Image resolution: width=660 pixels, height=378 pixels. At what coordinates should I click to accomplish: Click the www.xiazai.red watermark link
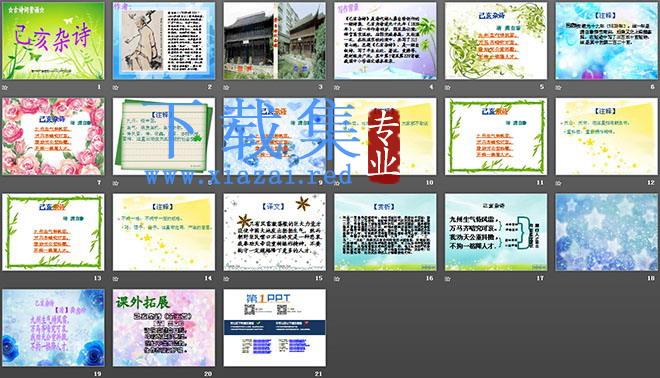tap(248, 175)
